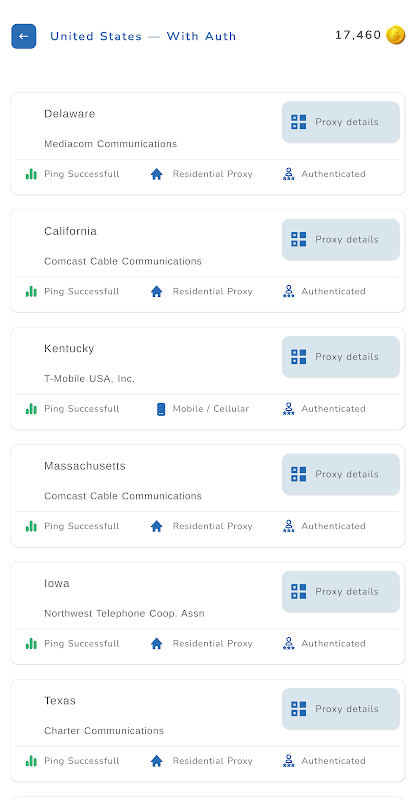Open Proxy details for Iowa
Viewport: 416px width, 800px height.
(x=340, y=592)
